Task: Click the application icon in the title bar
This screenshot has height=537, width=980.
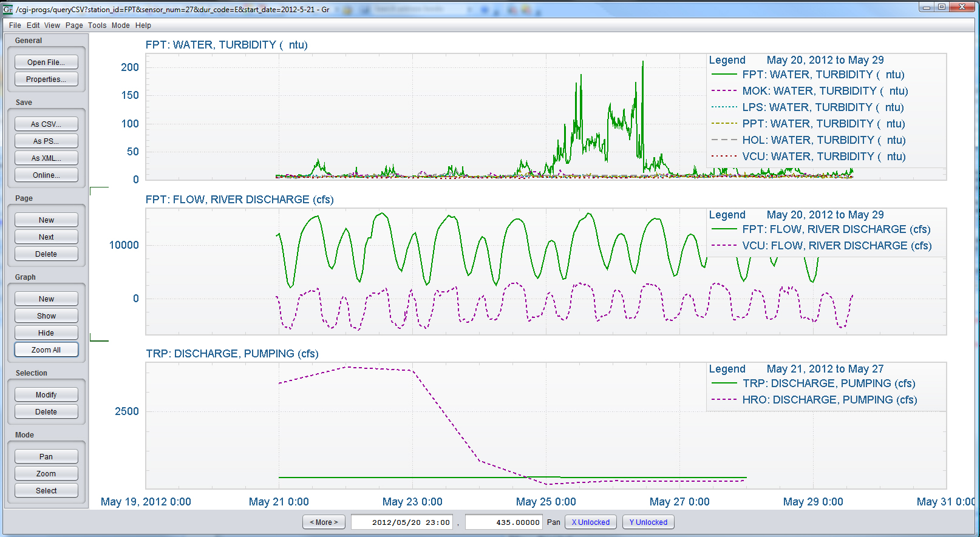Action: [8, 9]
